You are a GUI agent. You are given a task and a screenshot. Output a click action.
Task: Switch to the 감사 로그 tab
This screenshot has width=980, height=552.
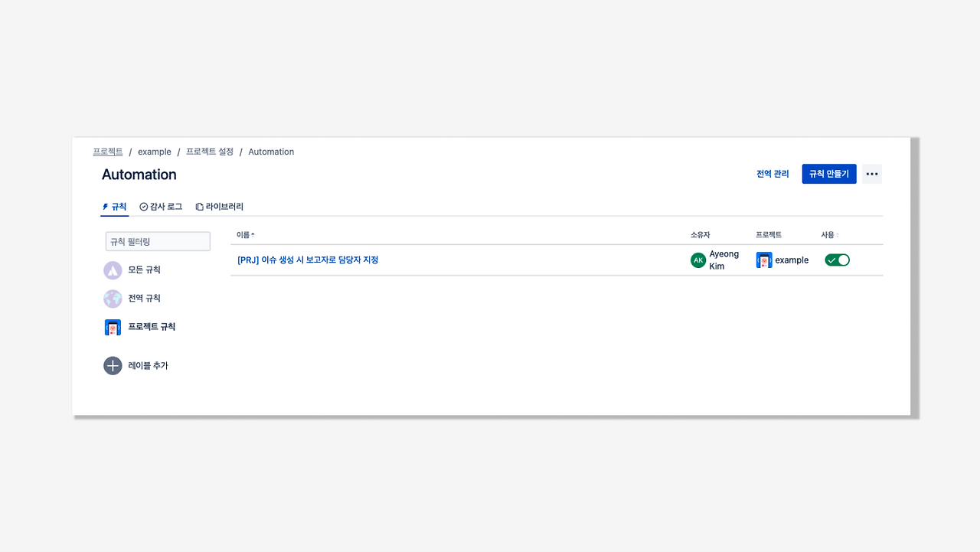coord(161,207)
